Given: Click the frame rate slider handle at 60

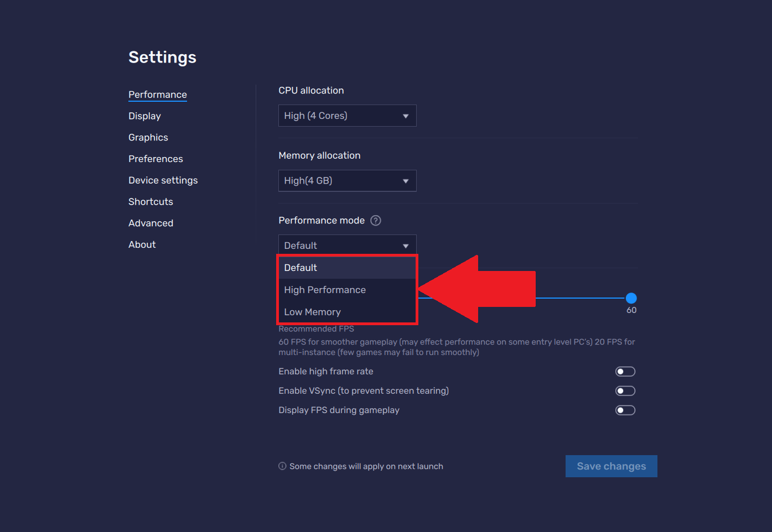Looking at the screenshot, I should pos(631,298).
